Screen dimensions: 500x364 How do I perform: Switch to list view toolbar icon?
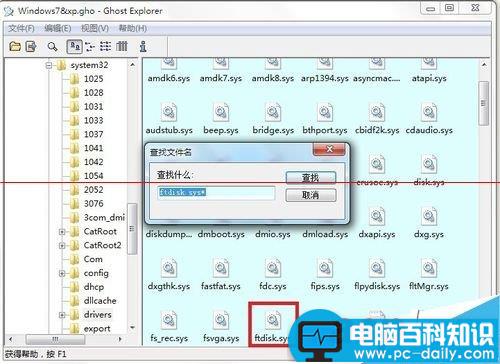tap(106, 46)
